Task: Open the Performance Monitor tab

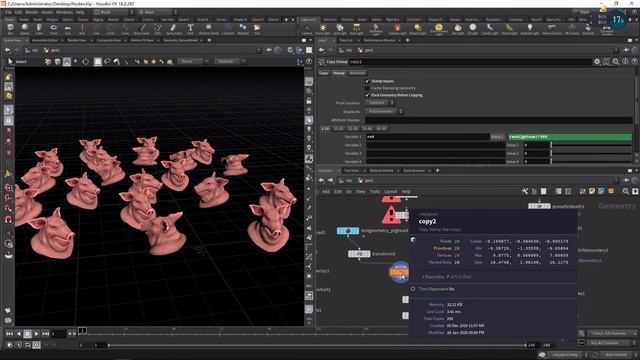Action: [379, 40]
